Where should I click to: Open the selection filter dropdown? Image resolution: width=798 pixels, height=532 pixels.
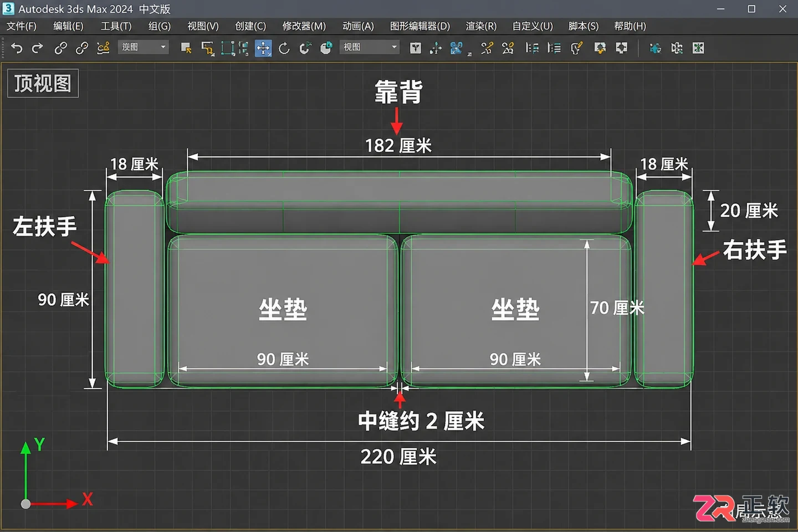(143, 47)
